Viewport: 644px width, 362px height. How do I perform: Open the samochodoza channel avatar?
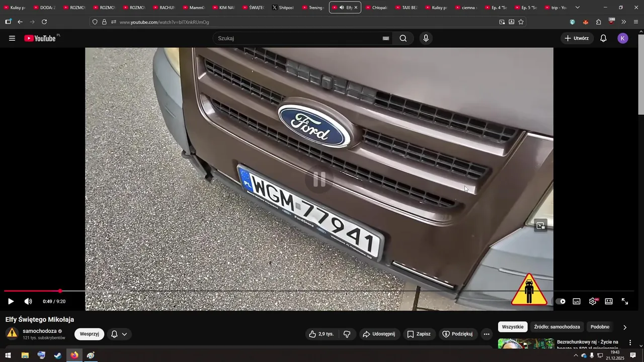click(12, 333)
